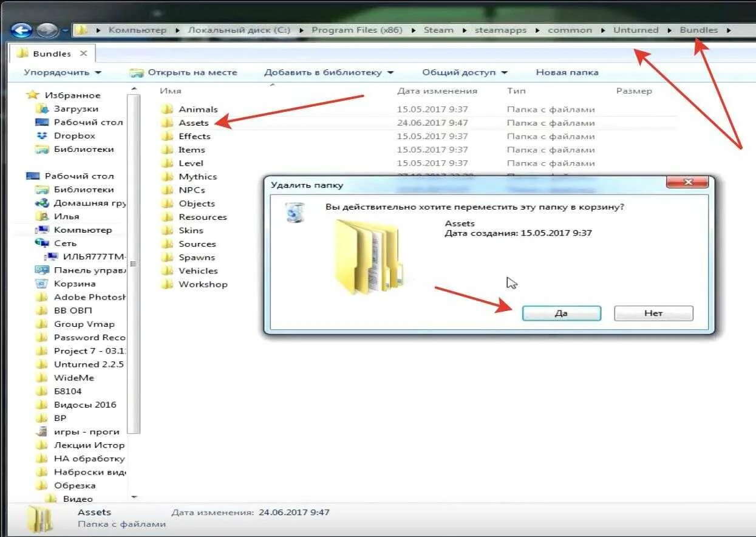This screenshot has width=756, height=537.
Task: Select the Sources folder icon
Action: coord(168,244)
